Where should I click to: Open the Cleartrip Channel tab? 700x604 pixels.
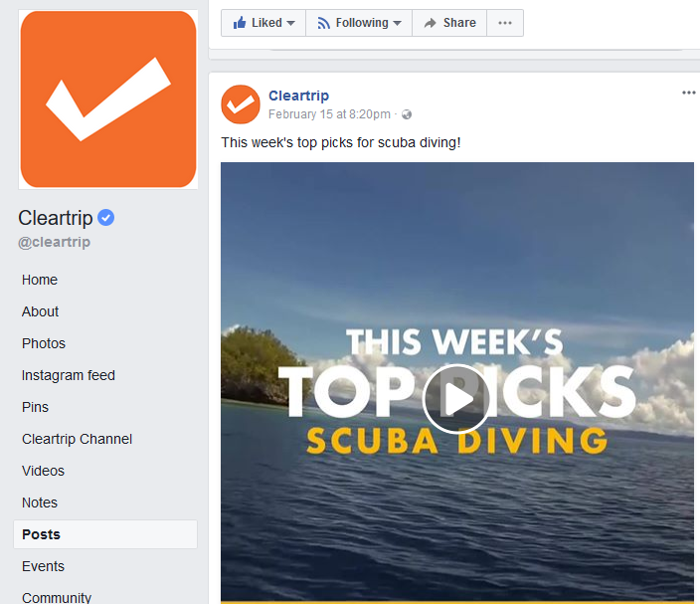click(77, 439)
